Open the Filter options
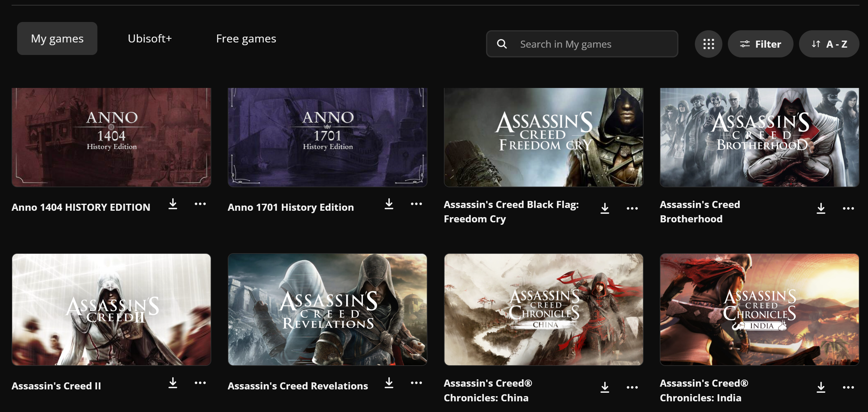Viewport: 868px width, 412px height. tap(760, 44)
